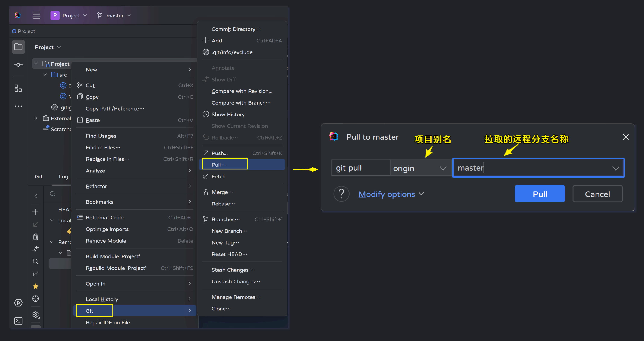Click the help question mark in Pull dialog

click(x=341, y=194)
